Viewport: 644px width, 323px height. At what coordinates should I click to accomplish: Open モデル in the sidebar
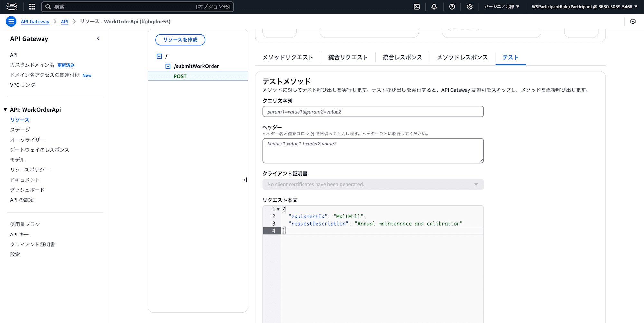click(17, 160)
